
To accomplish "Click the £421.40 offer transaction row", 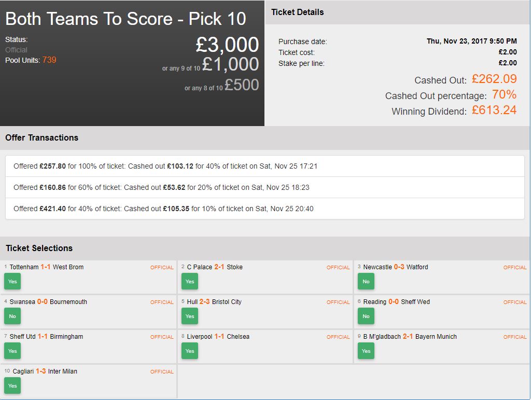I will pos(264,209).
